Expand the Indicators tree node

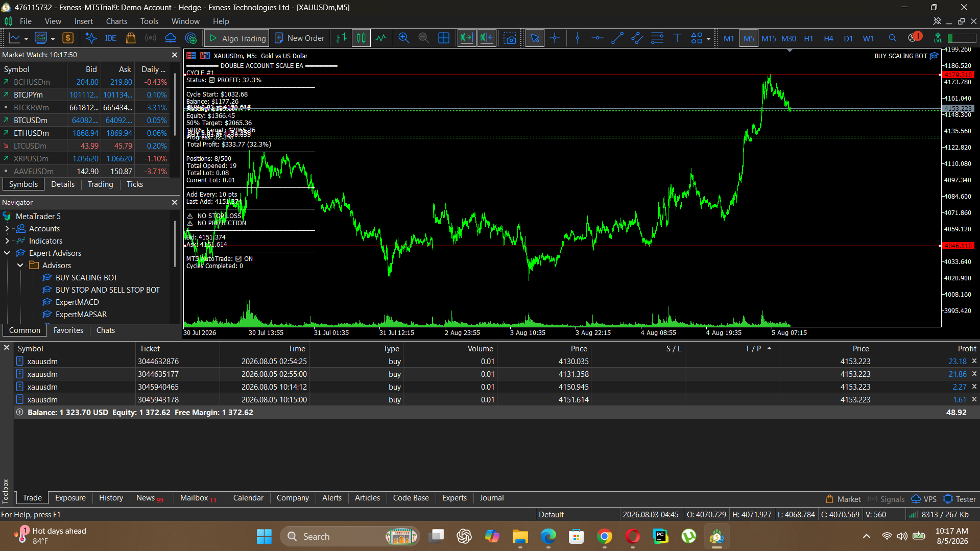(x=7, y=241)
